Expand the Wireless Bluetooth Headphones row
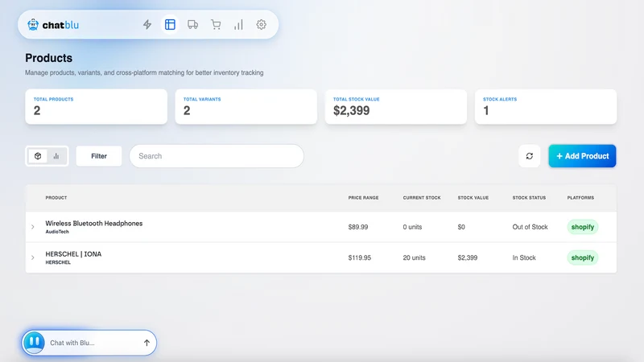The height and width of the screenshot is (362, 644). [x=33, y=227]
